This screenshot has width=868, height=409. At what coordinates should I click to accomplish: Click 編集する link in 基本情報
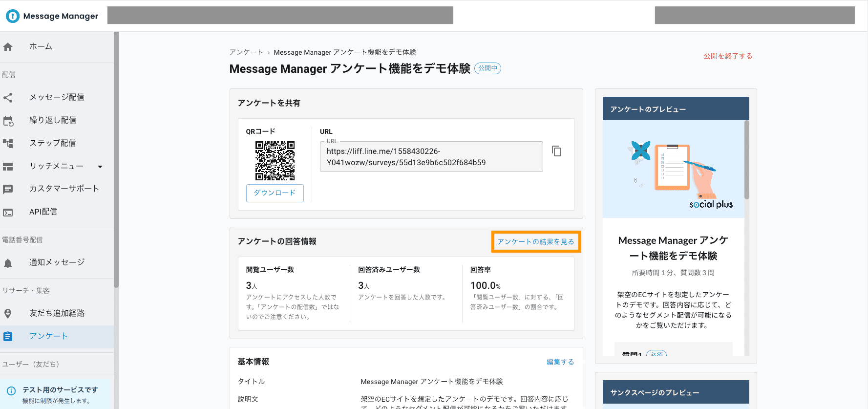click(560, 362)
